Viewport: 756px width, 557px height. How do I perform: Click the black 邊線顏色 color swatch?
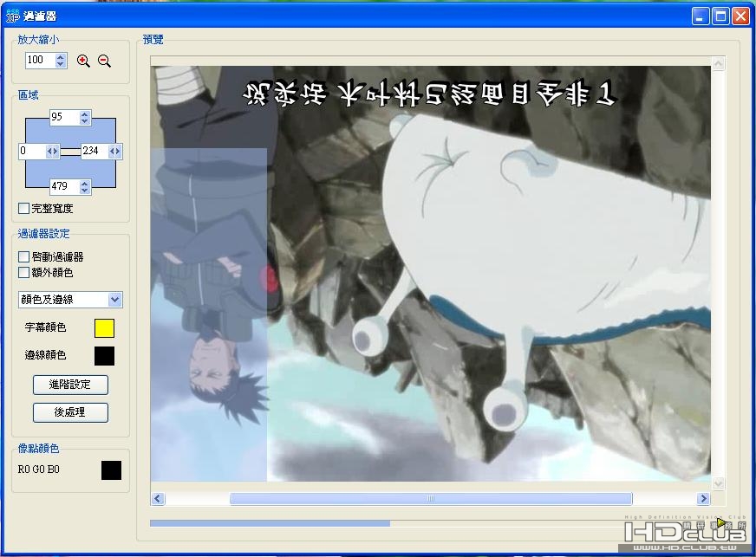tap(104, 356)
